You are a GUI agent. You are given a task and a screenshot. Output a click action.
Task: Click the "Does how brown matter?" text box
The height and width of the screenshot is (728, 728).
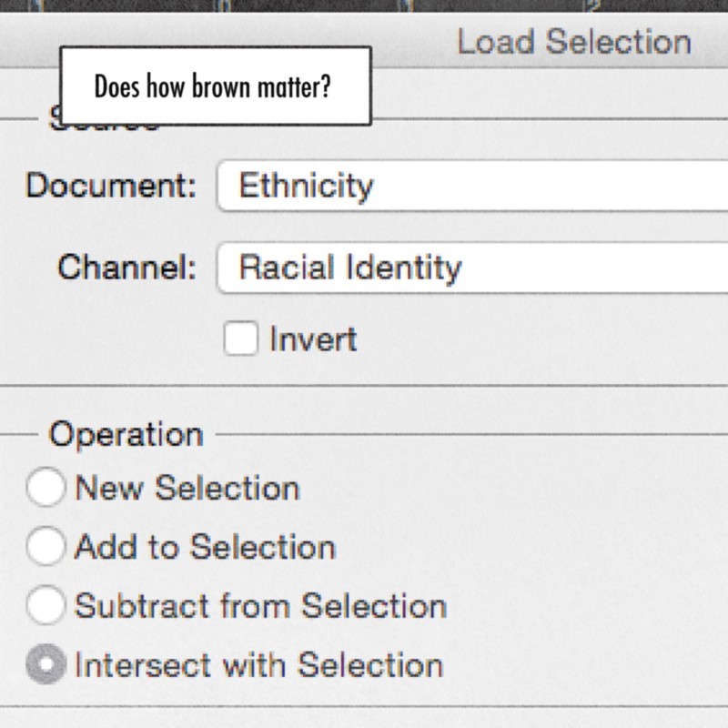[x=215, y=86]
